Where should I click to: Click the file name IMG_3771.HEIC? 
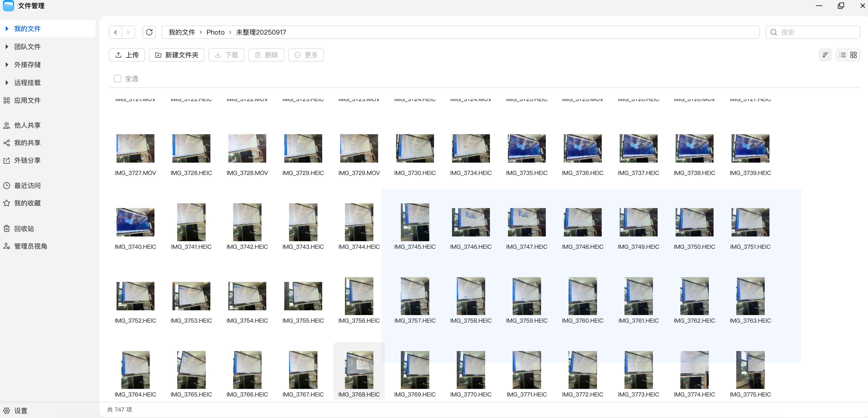pos(527,394)
